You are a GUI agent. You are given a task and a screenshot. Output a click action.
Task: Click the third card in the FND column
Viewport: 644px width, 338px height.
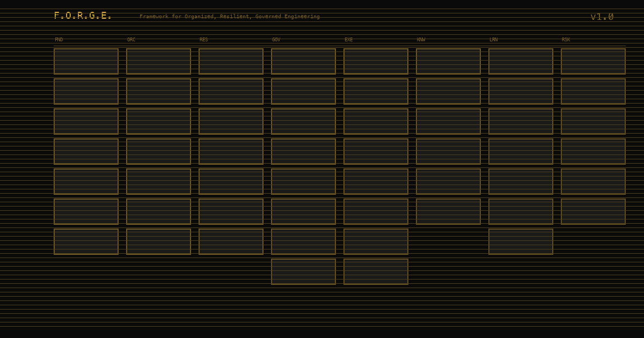[x=86, y=121]
